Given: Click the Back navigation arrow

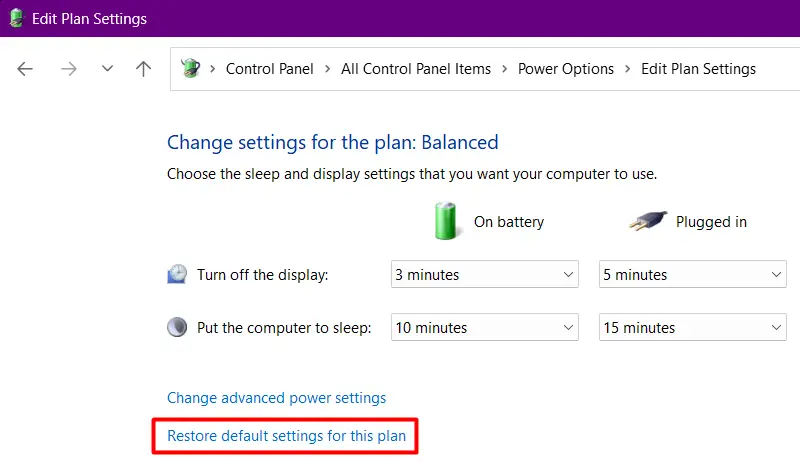Looking at the screenshot, I should click(x=25, y=69).
